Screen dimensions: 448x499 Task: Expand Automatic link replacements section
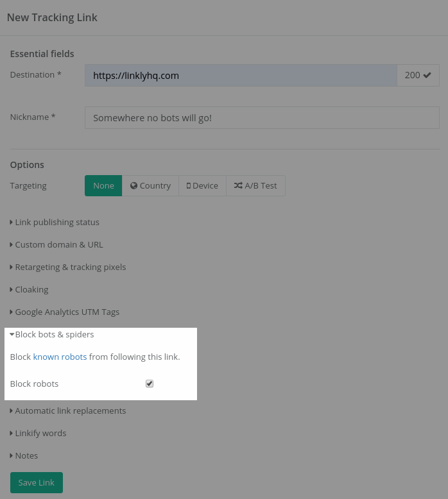tap(70, 410)
